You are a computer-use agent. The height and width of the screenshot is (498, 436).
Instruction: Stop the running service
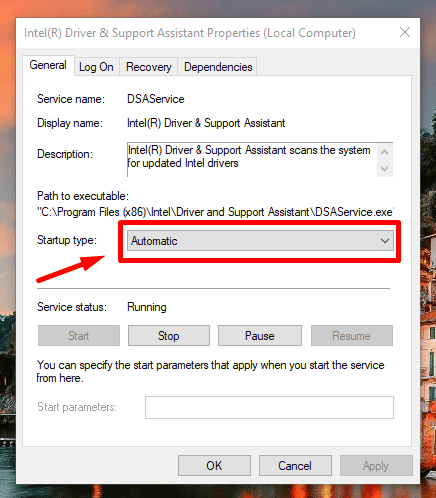coord(169,336)
